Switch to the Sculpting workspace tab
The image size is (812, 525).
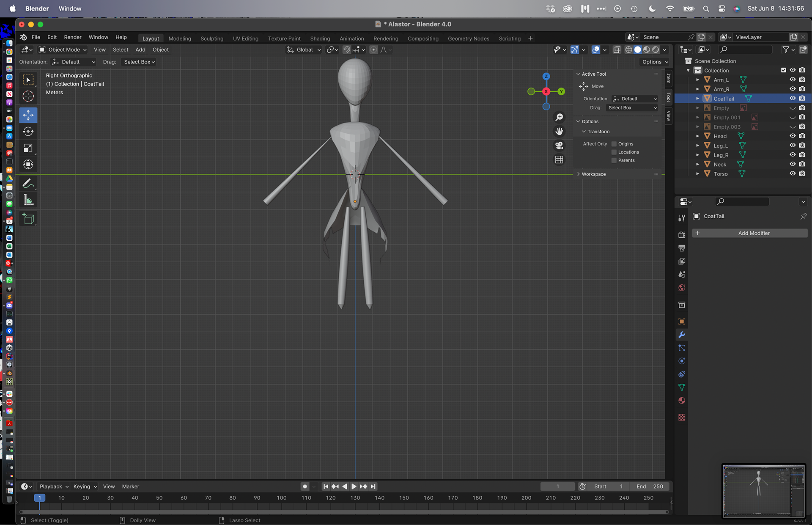point(212,38)
